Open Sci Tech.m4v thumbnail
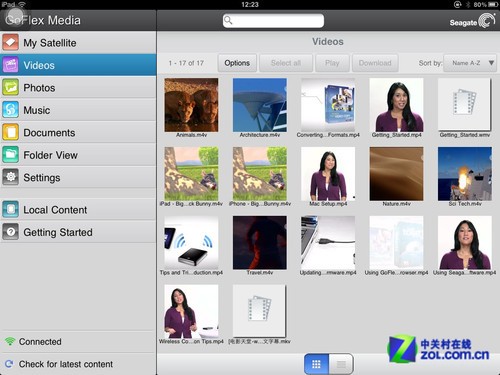This screenshot has height=375, width=500. pyautogui.click(x=465, y=174)
